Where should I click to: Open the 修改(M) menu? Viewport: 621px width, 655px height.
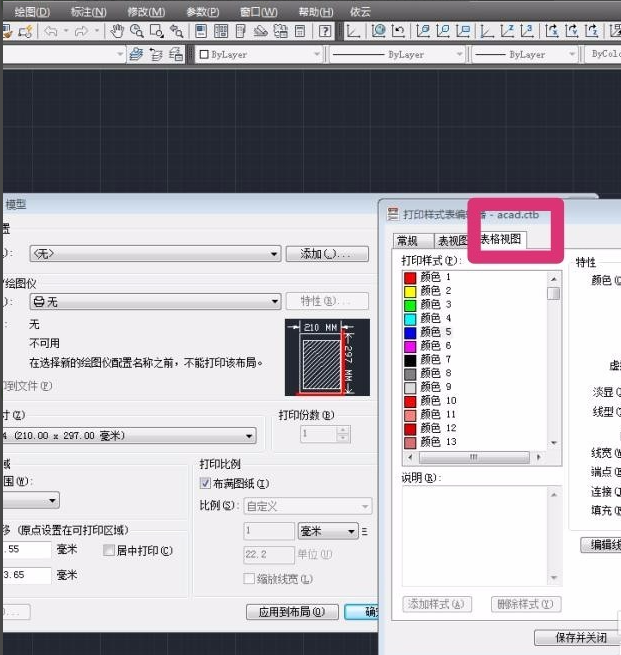coord(146,11)
